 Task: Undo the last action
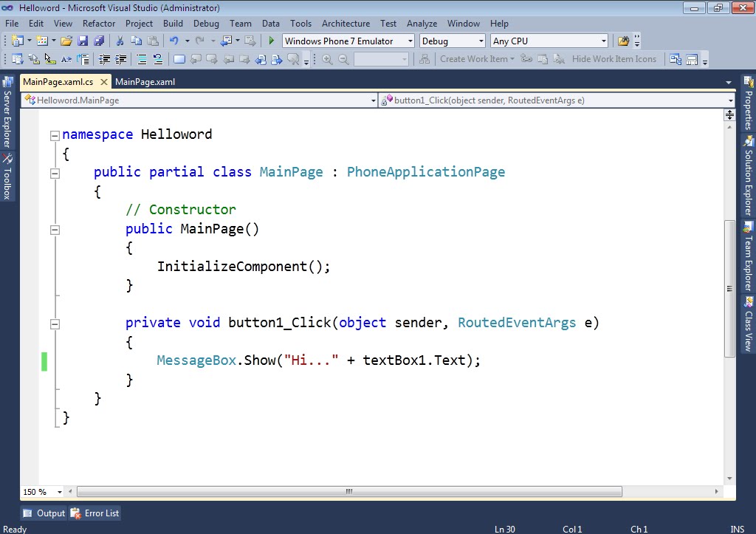(x=174, y=41)
